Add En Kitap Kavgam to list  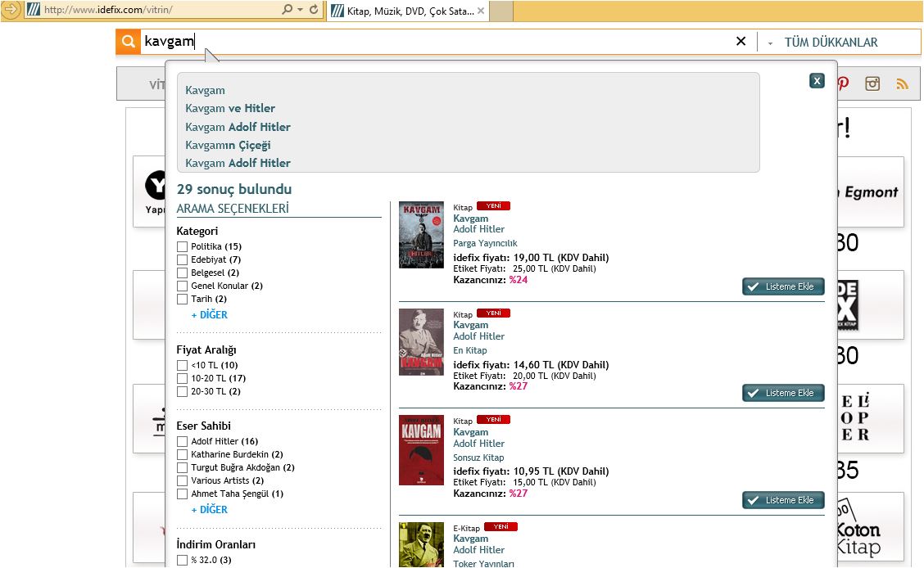(x=783, y=393)
